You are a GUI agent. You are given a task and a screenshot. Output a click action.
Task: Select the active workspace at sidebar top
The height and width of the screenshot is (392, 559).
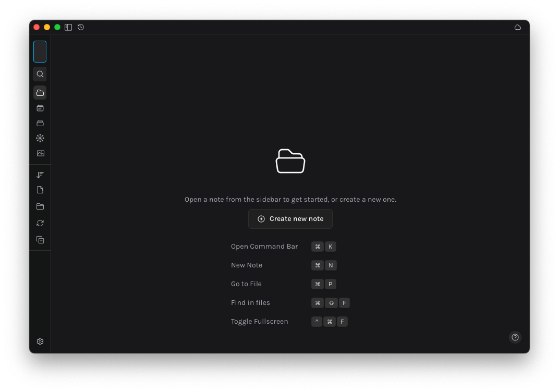tap(40, 51)
